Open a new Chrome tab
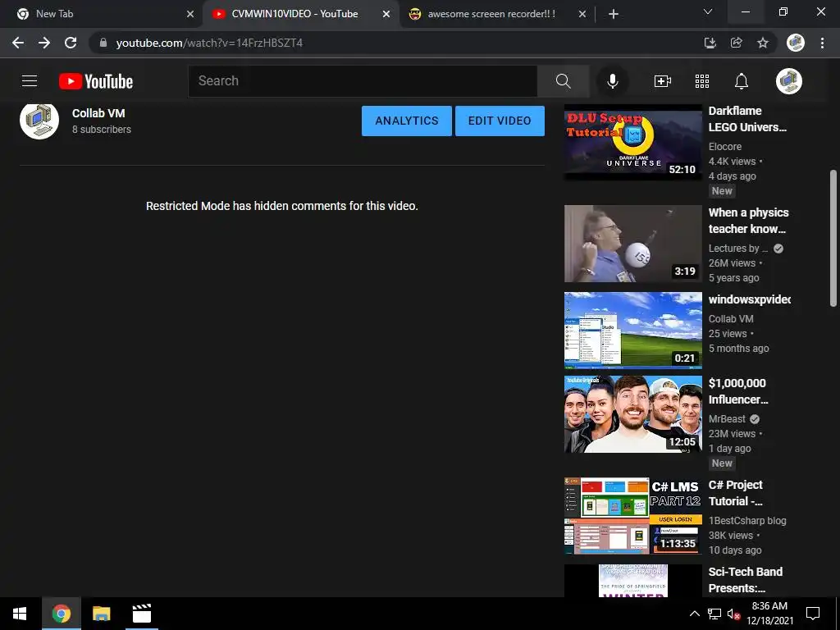This screenshot has height=630, width=840. pyautogui.click(x=614, y=14)
